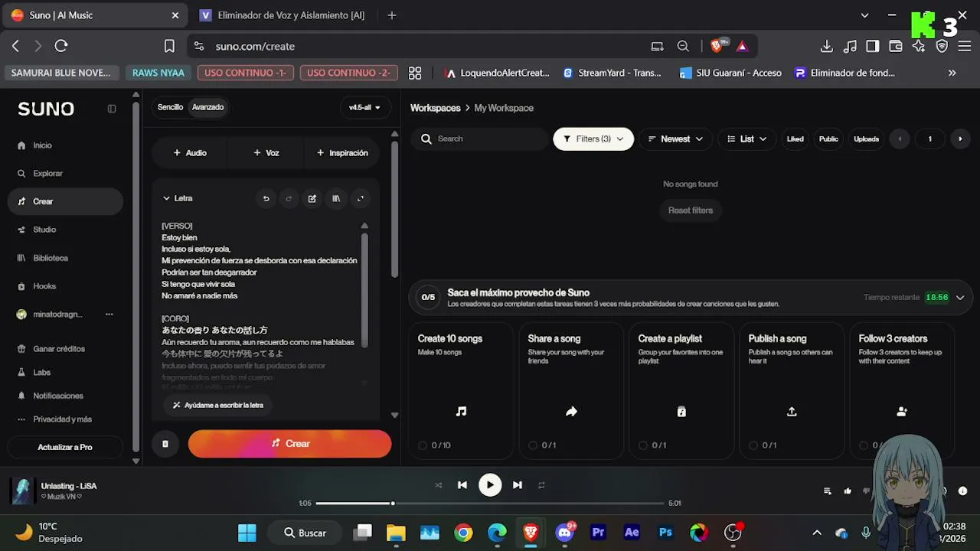Open the Filters (3) dropdown
Image resolution: width=980 pixels, height=551 pixels.
593,139
